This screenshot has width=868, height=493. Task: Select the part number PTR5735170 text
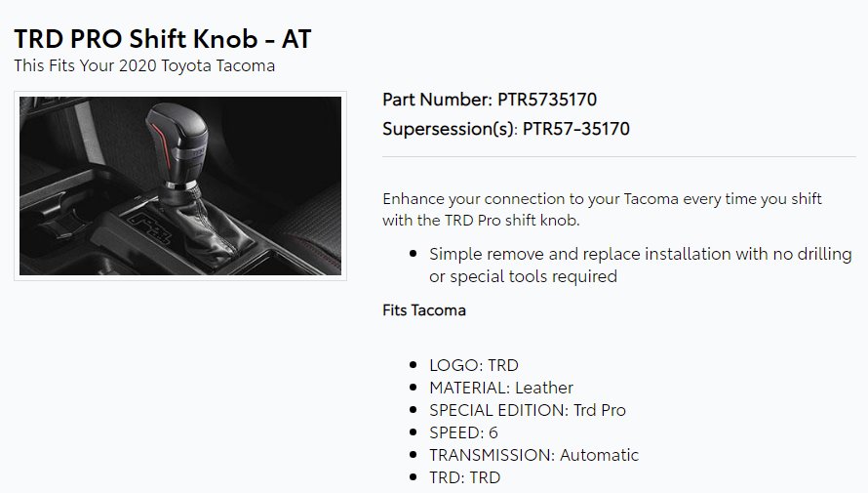(547, 100)
